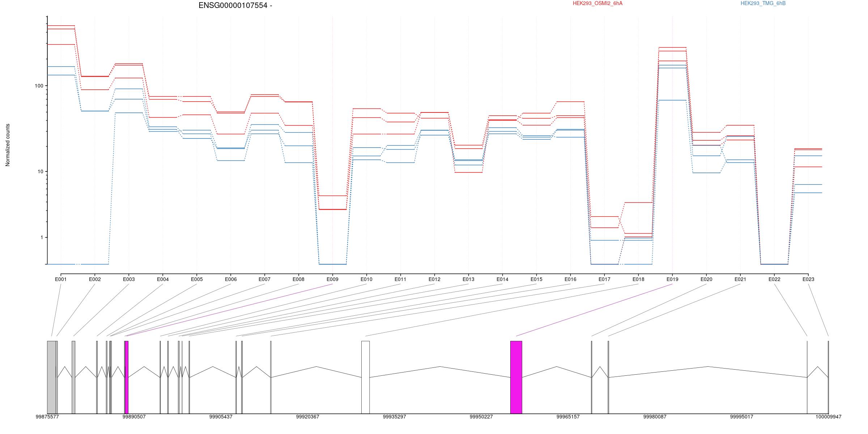Click exon label E004
The width and height of the screenshot is (868, 434).
(x=163, y=279)
